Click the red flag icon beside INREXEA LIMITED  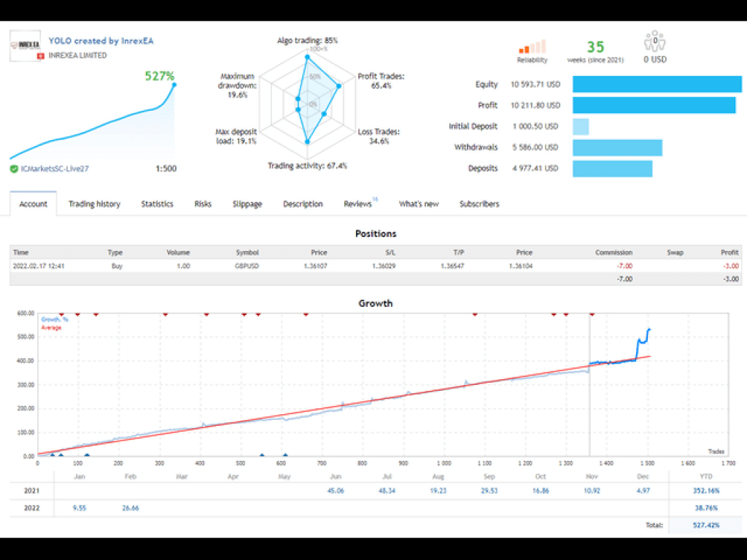42,55
